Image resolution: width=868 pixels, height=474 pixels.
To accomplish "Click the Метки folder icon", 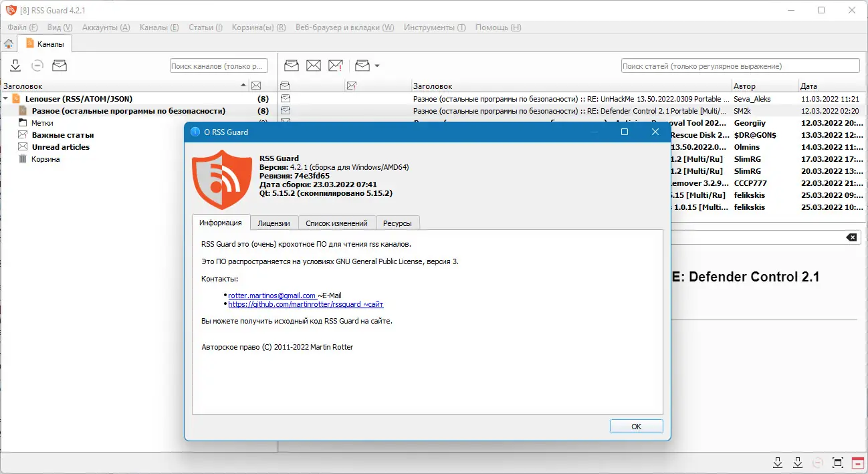I will 23,123.
